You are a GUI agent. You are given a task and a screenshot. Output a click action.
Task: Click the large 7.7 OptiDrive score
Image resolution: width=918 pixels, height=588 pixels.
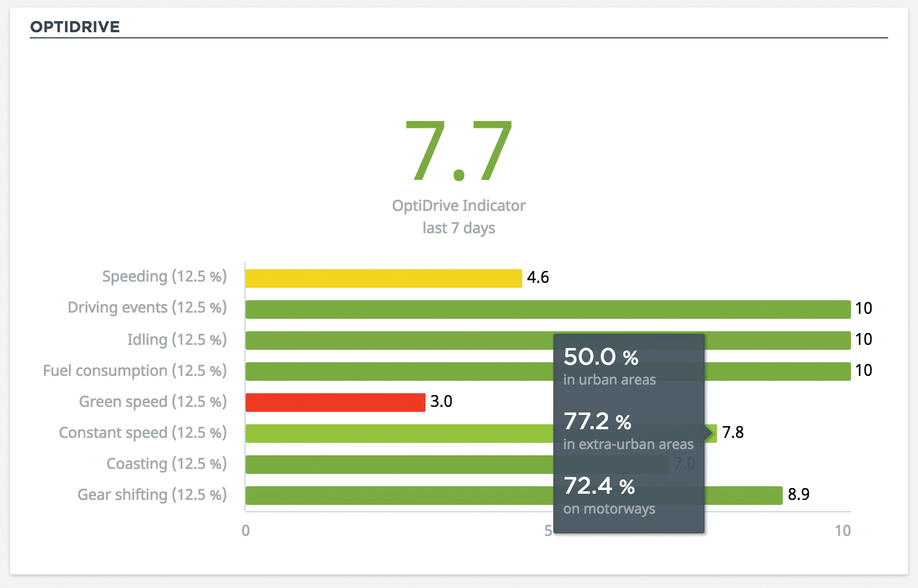tap(458, 152)
